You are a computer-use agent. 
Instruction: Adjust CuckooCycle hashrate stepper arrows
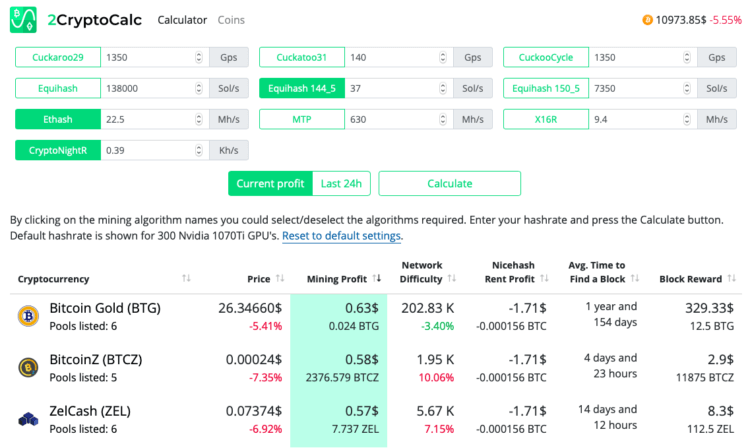pos(687,57)
